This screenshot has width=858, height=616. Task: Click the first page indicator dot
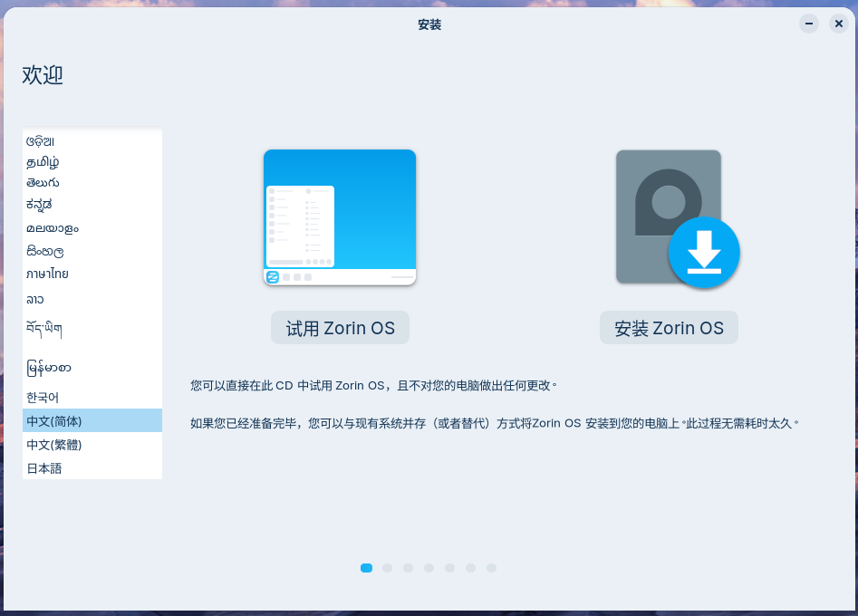(366, 568)
